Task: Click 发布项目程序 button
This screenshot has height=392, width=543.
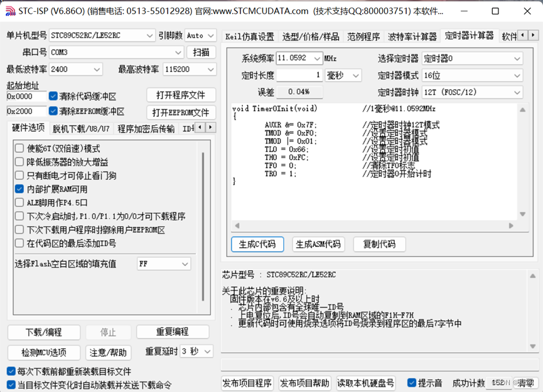Action: (x=247, y=383)
